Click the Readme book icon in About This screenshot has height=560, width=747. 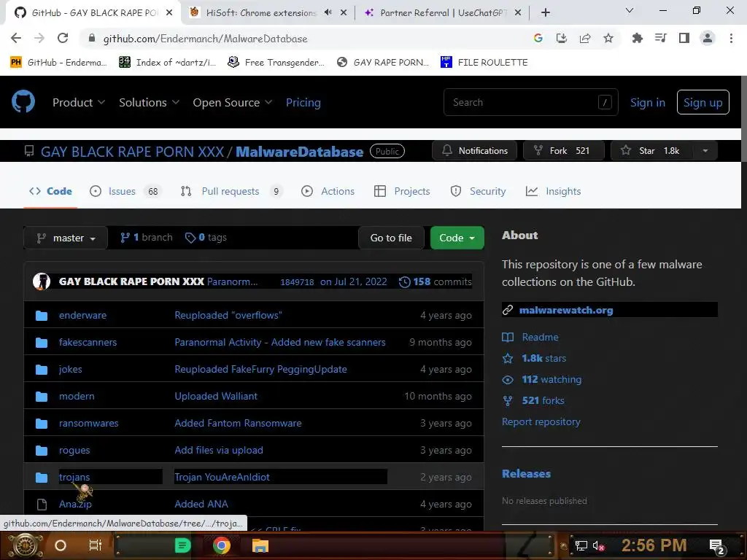[508, 337]
